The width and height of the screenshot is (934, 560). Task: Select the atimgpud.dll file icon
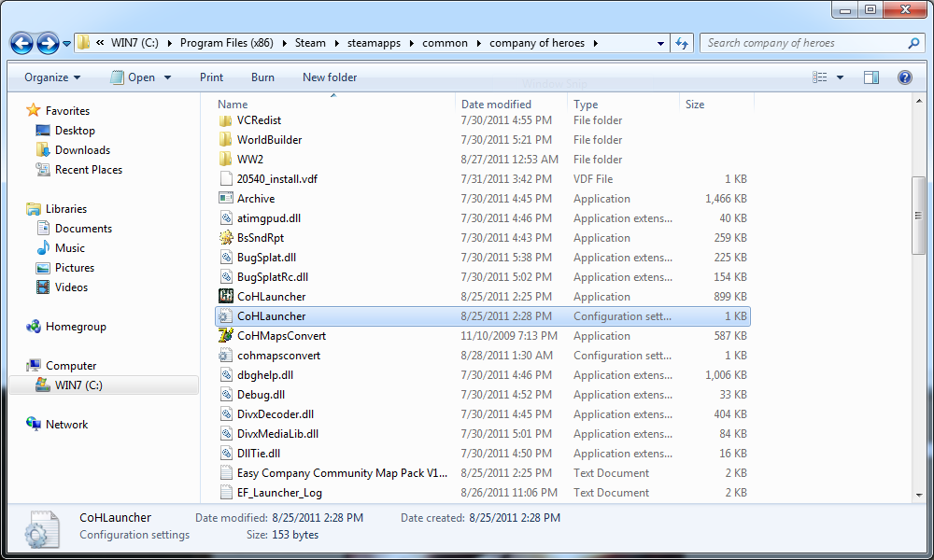click(x=226, y=218)
